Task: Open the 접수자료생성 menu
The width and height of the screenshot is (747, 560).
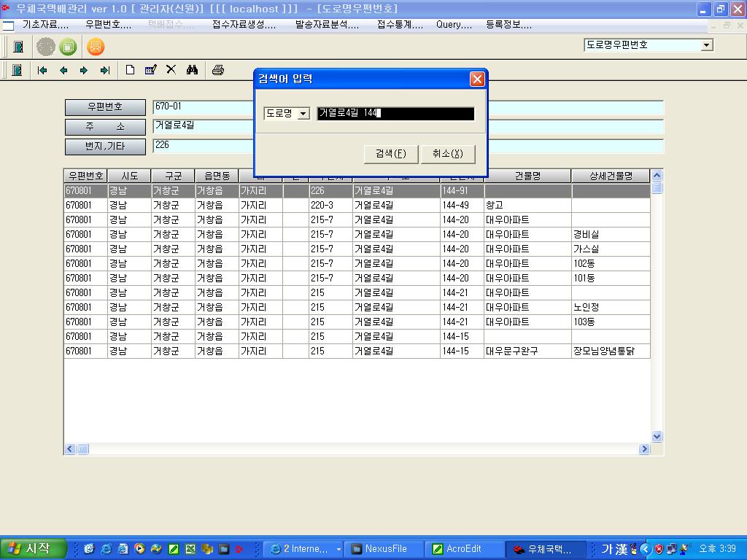Action: pyautogui.click(x=244, y=25)
